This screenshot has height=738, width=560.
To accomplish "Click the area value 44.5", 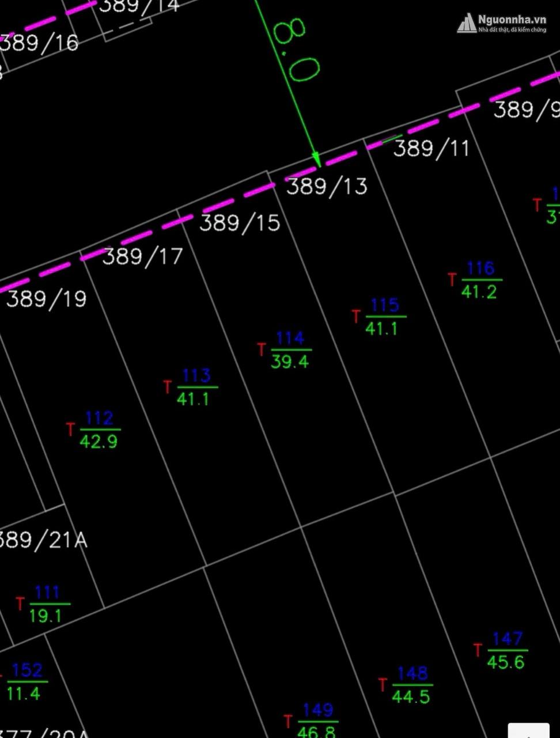I will [411, 696].
